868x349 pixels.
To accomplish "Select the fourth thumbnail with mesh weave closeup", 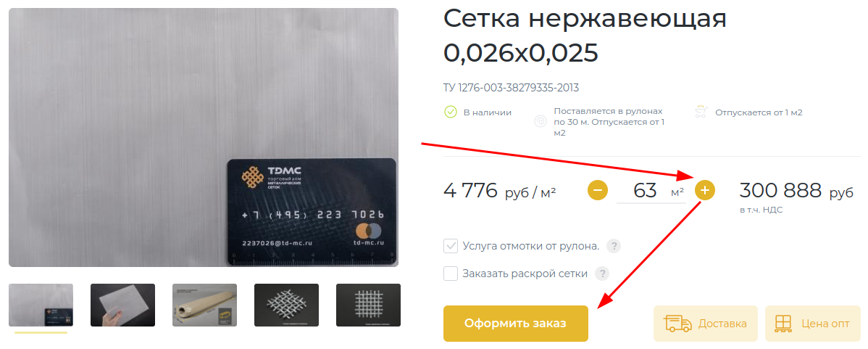I will 286,305.
